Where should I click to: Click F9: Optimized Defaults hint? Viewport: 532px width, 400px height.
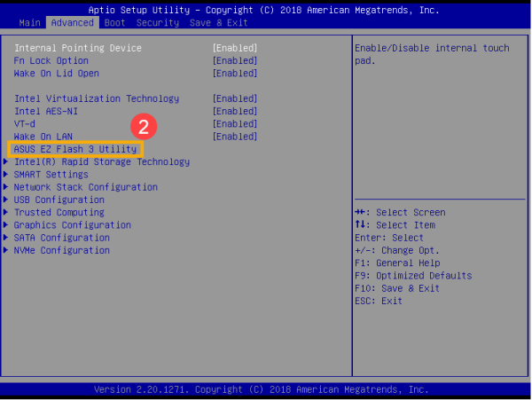point(413,276)
